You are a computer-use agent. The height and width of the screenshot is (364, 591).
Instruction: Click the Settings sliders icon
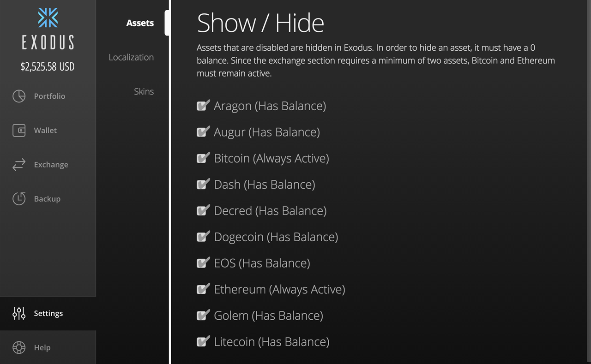[x=19, y=313]
